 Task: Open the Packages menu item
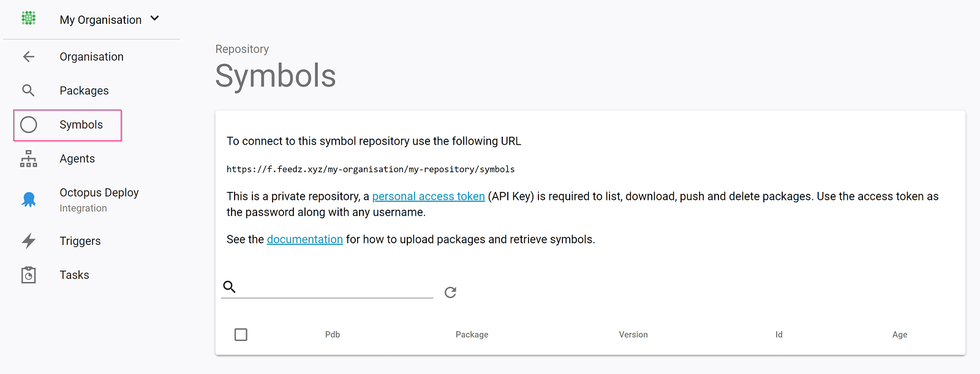point(84,91)
